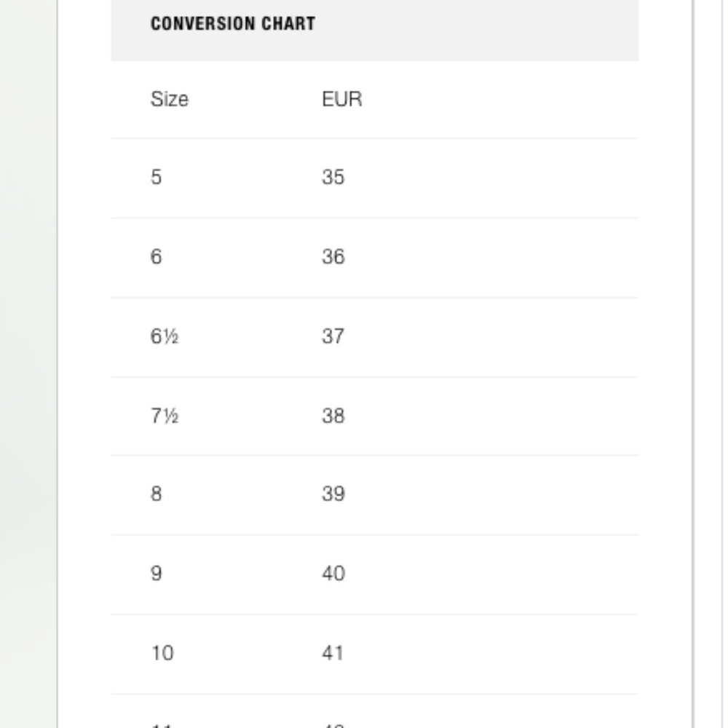Click the CONVERSION CHART heading
Viewport: 728px width, 728px height.
pos(233,24)
